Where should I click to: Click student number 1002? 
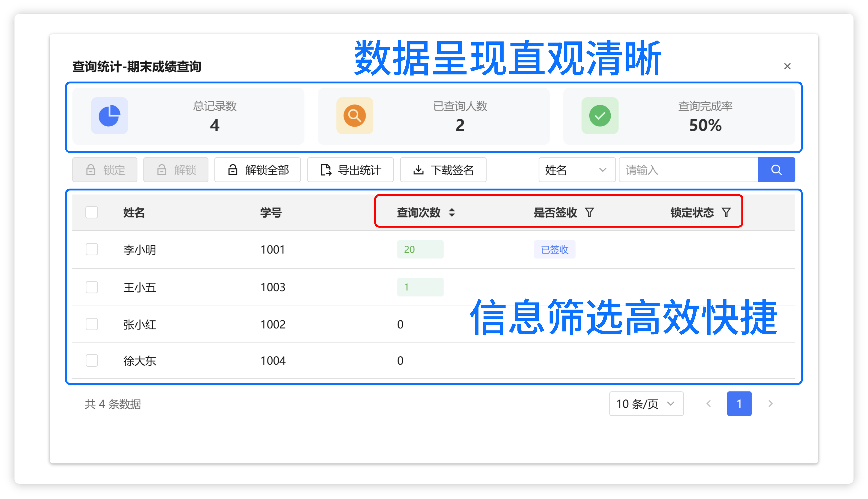tap(273, 325)
